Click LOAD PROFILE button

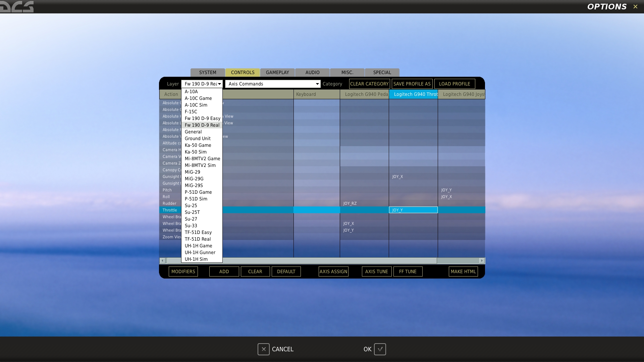(x=454, y=84)
